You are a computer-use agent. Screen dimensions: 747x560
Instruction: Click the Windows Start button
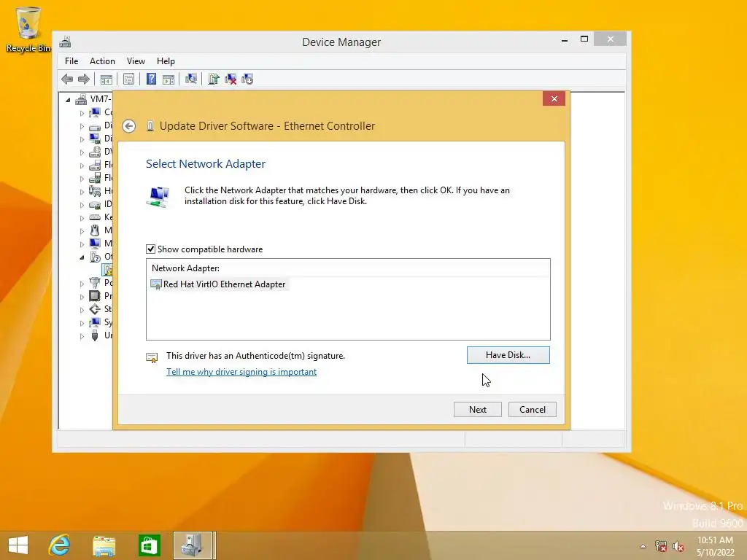pyautogui.click(x=18, y=545)
